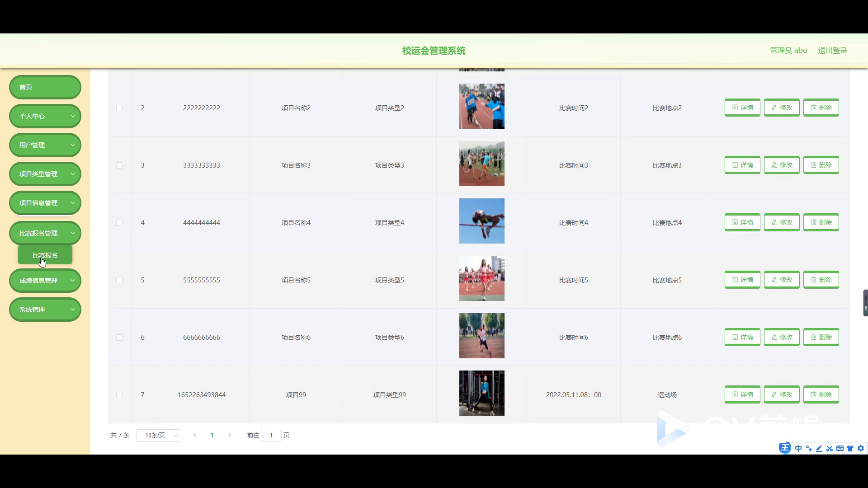The width and height of the screenshot is (868, 488).
Task: Expand the 个人中心 sidebar menu
Action: [45, 116]
